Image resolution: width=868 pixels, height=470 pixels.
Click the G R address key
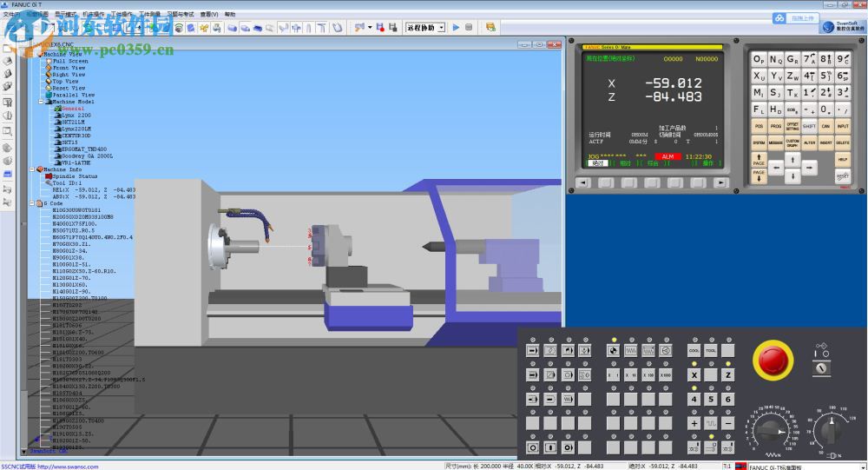(792, 59)
